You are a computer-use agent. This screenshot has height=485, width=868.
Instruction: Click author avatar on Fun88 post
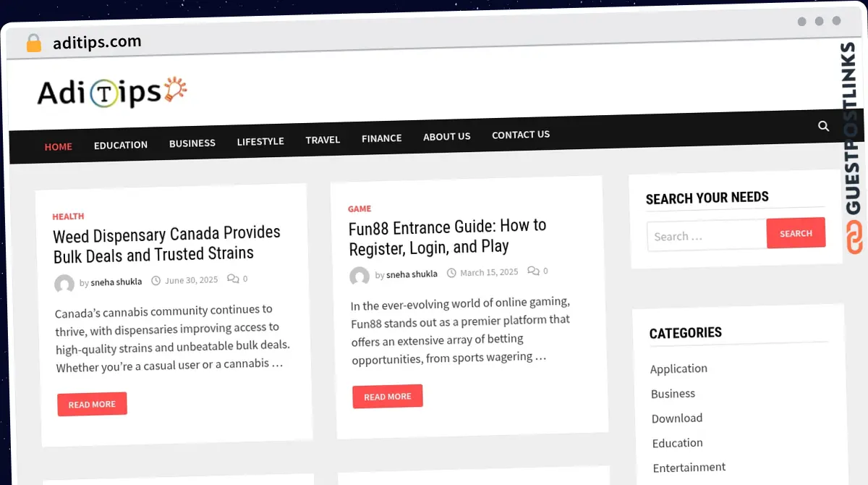359,276
